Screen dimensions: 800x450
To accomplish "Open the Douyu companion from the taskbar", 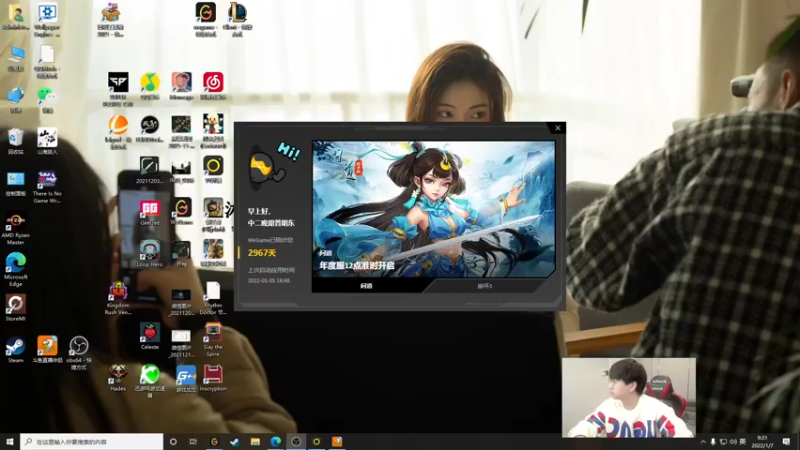I will coord(337,441).
